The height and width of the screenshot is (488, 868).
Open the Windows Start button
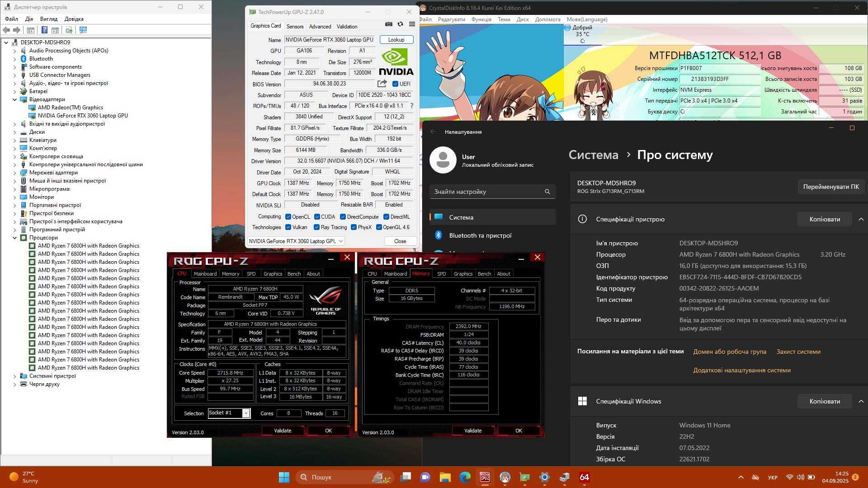[284, 477]
